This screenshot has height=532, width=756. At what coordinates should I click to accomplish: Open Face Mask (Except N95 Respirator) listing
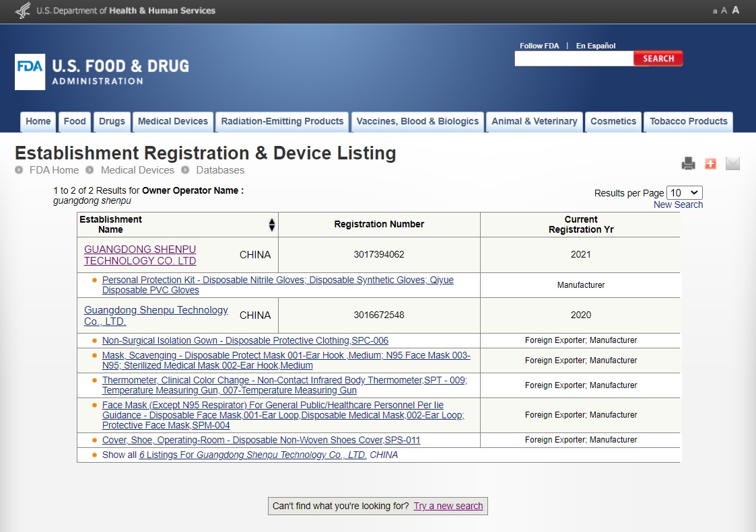283,415
